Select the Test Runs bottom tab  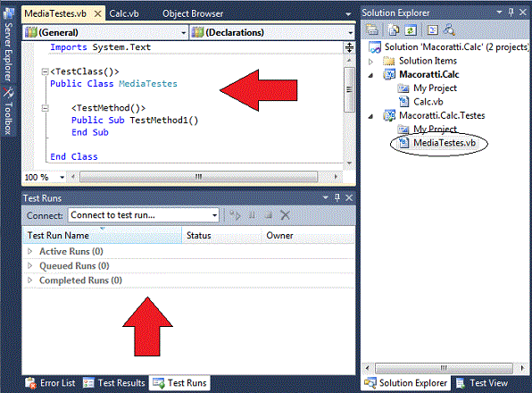[179, 383]
